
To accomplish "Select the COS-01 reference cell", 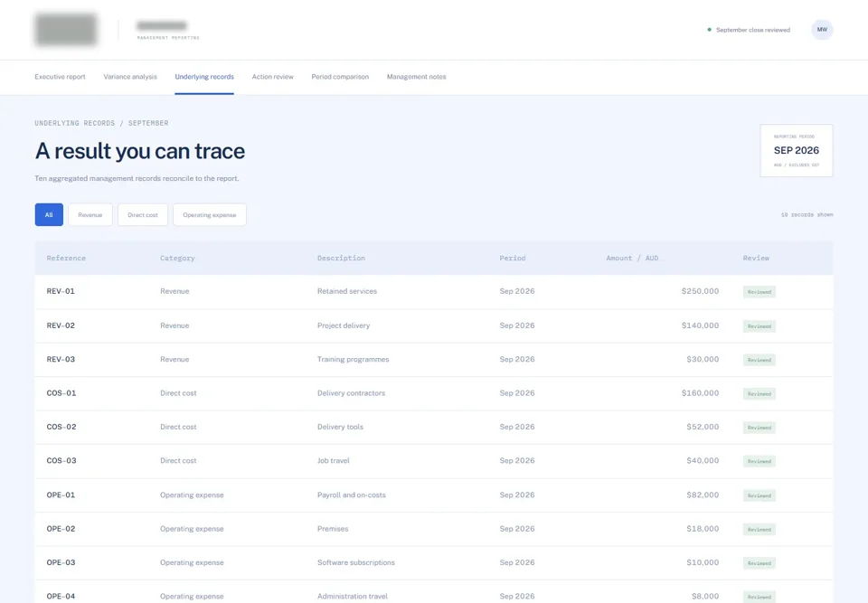I will point(61,393).
